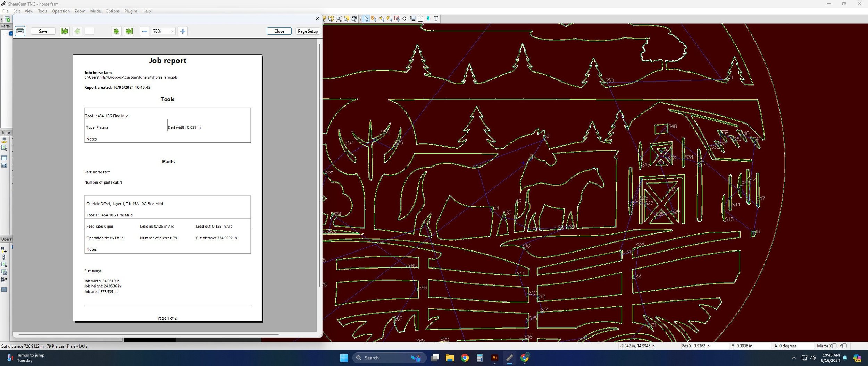
Task: Click the print icon in report preview
Action: pyautogui.click(x=20, y=31)
